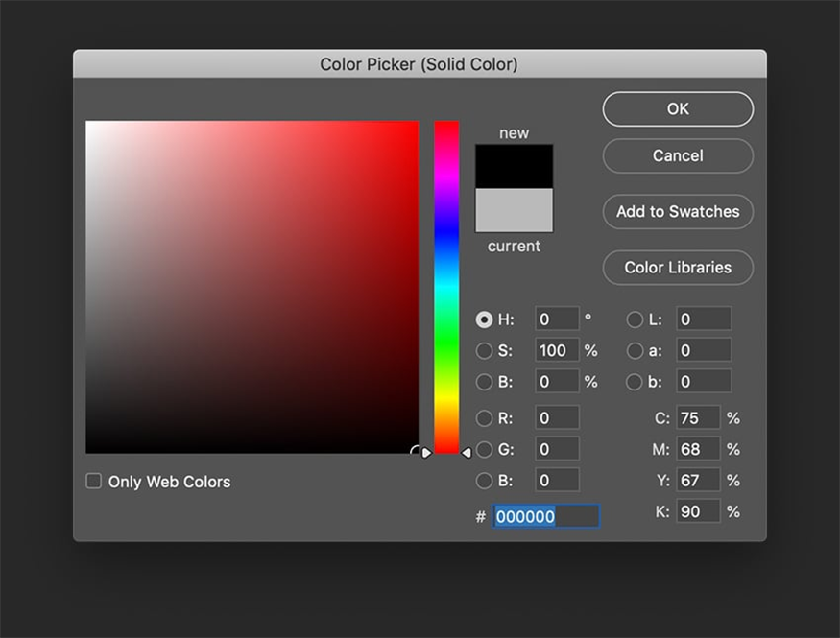Click the OK button
Screen dimensions: 840x638
[678, 109]
